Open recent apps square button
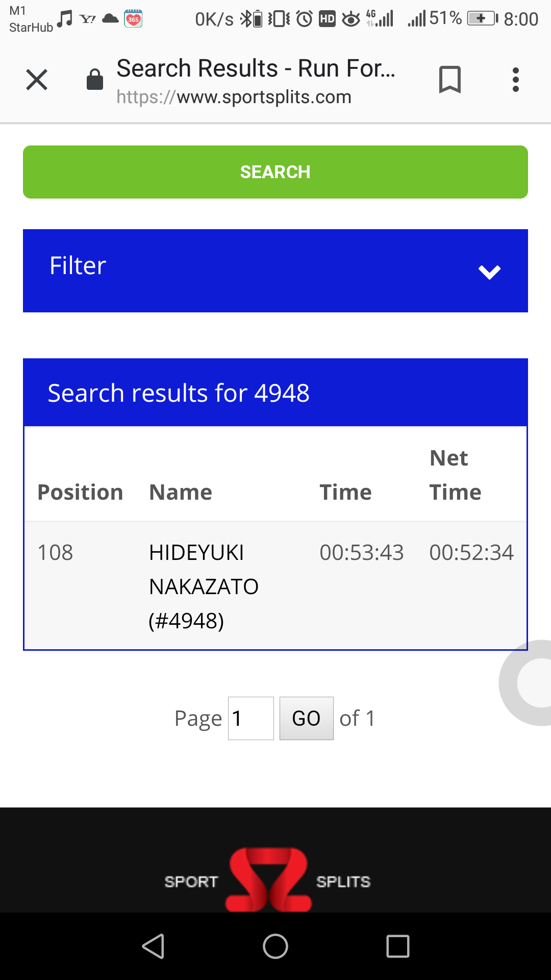The width and height of the screenshot is (551, 980). click(398, 946)
